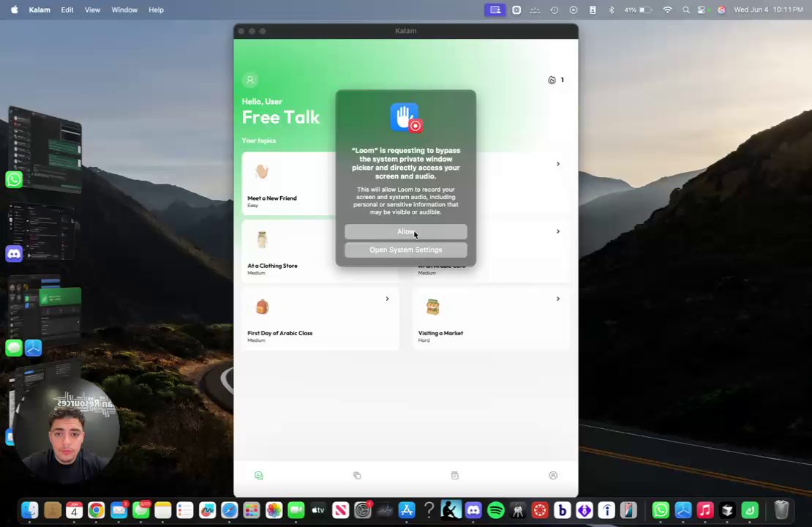Open Google Chrome from the dock
Image resolution: width=812 pixels, height=527 pixels.
(97, 510)
